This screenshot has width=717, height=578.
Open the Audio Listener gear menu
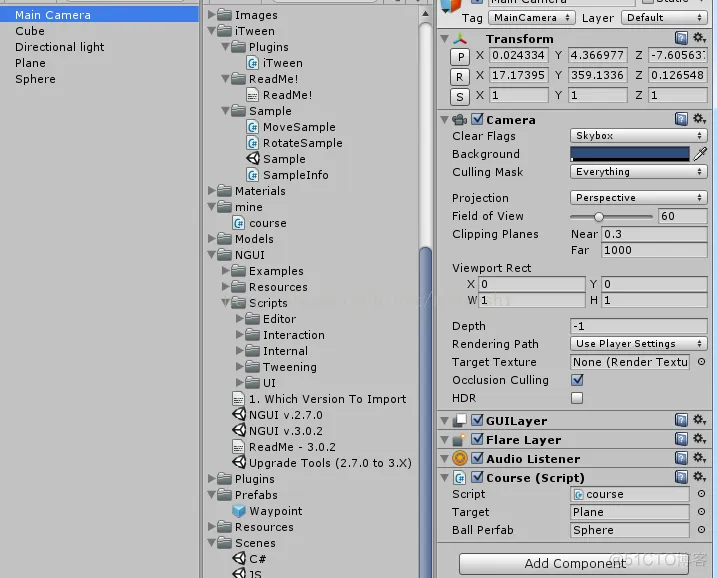tap(699, 458)
